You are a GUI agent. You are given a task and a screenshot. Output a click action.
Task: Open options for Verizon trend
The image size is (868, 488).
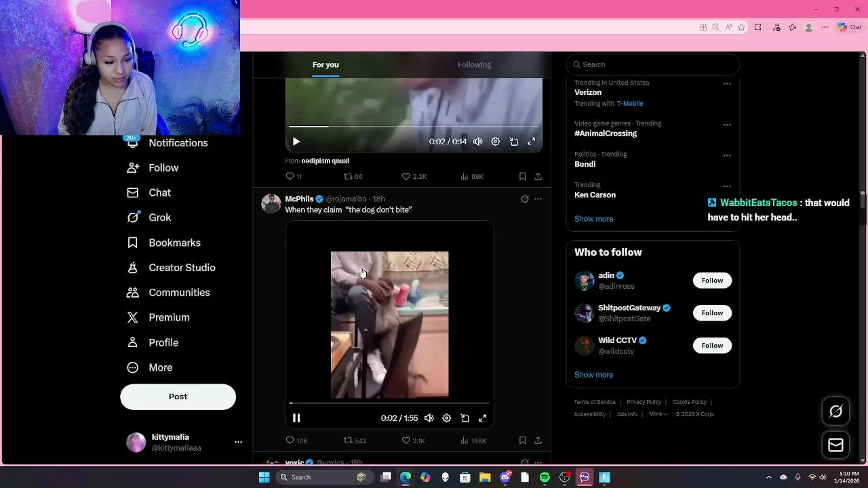727,84
